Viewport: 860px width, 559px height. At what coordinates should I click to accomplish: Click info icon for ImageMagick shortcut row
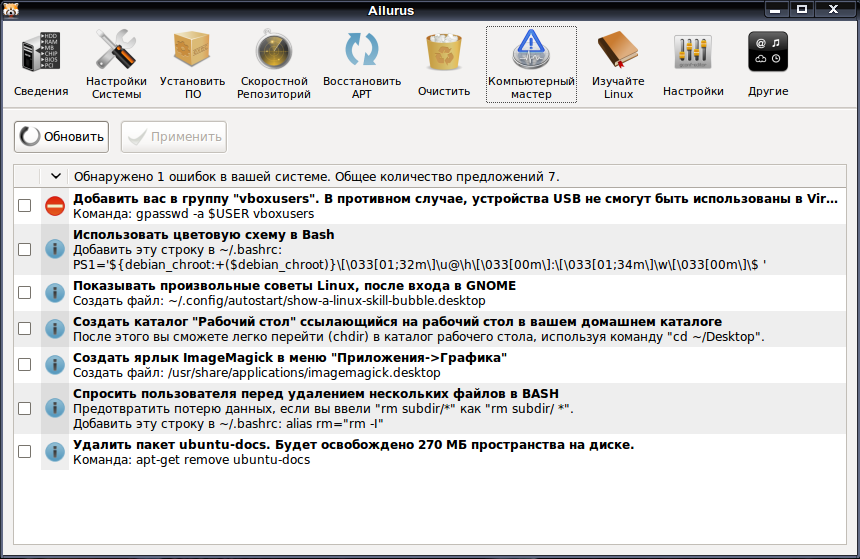point(55,364)
